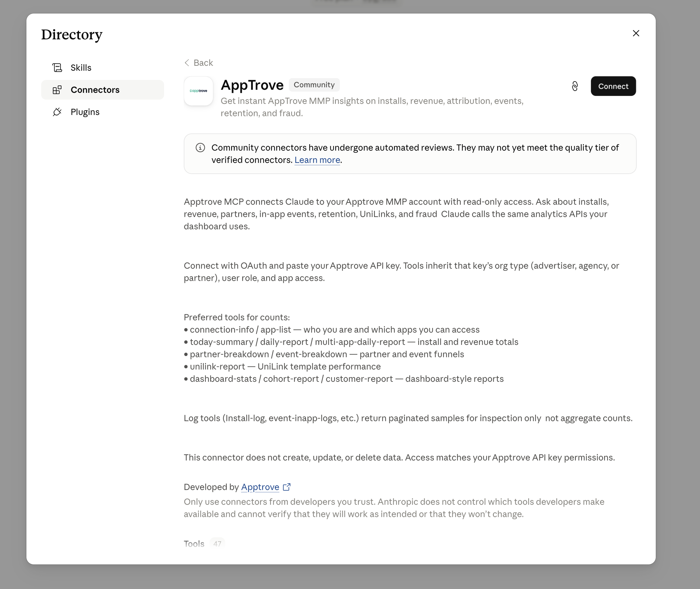The image size is (700, 589).
Task: Connect the AppTrove connector
Action: point(613,86)
